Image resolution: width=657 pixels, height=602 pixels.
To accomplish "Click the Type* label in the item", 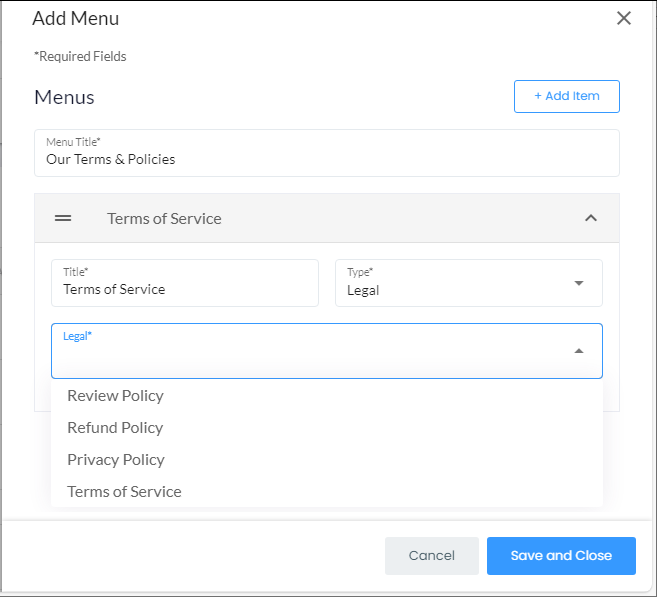I will (360, 272).
